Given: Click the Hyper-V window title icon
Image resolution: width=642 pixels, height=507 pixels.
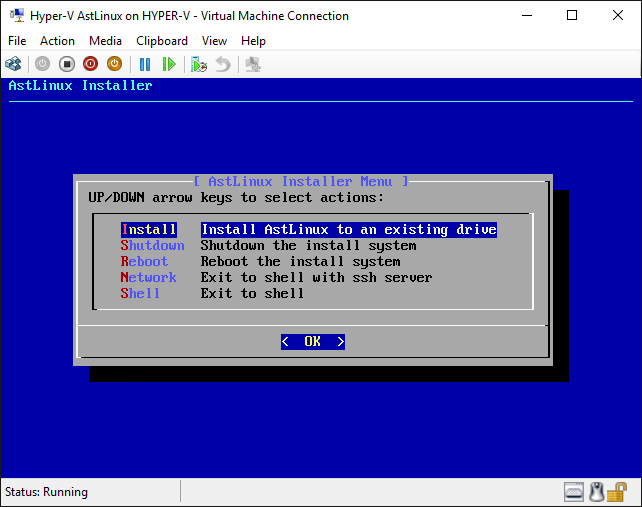Looking at the screenshot, I should [17, 16].
